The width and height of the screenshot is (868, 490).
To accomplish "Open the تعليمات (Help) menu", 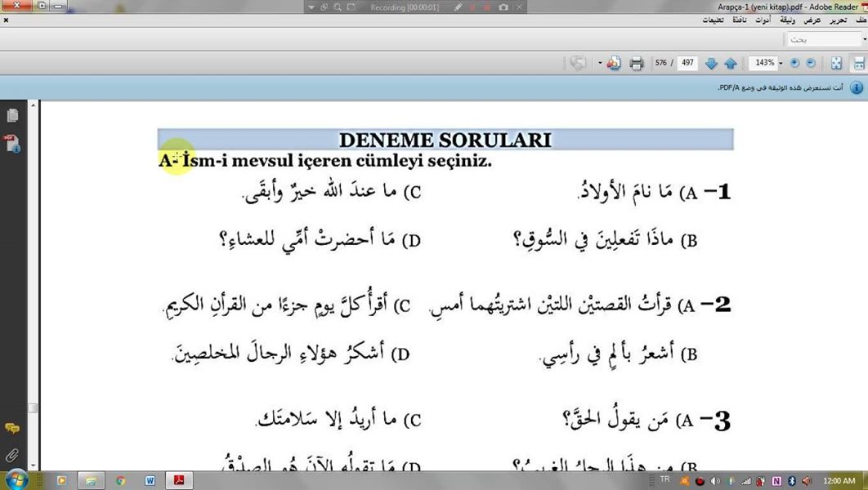I will click(713, 20).
